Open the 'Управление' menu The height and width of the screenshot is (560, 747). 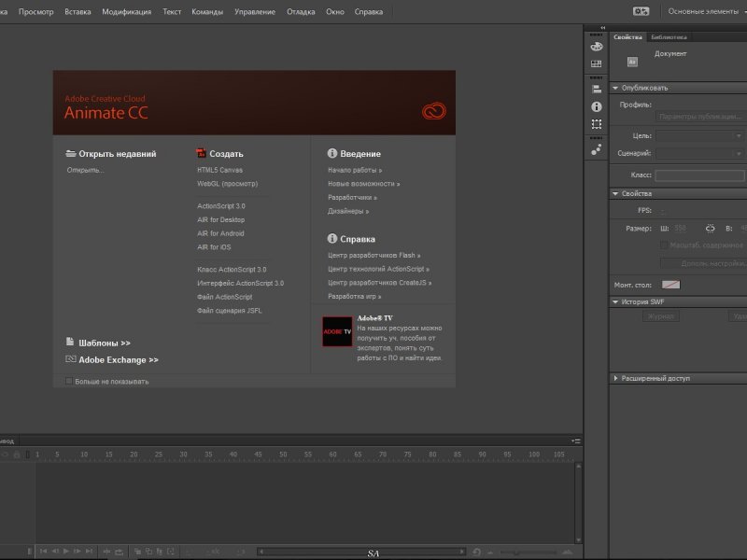[x=255, y=12]
